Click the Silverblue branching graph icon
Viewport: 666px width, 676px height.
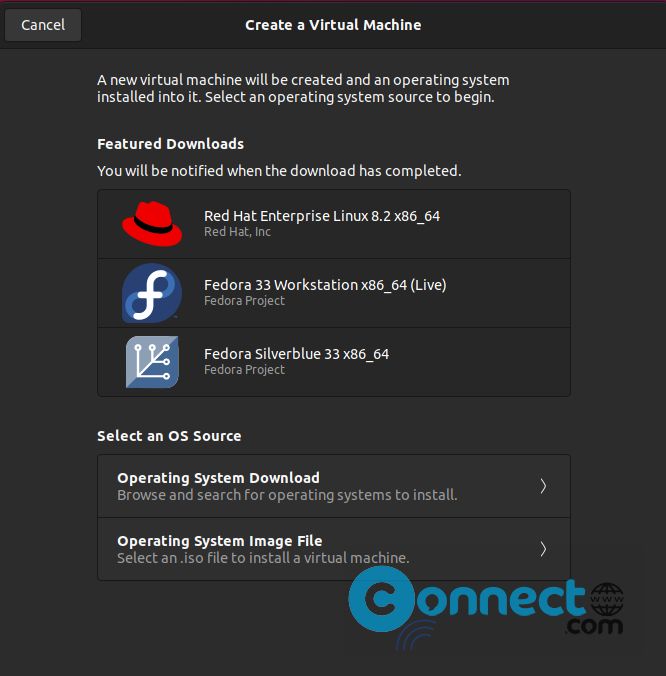(152, 362)
